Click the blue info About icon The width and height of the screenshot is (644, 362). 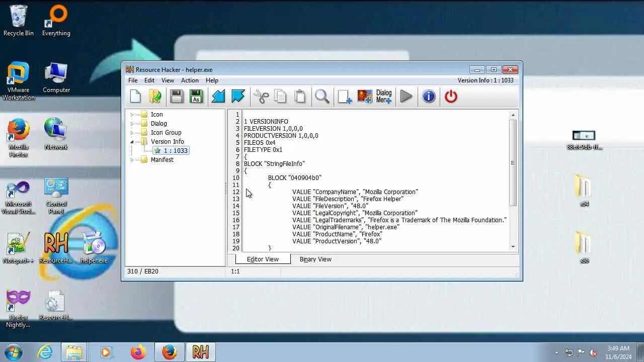coord(429,97)
